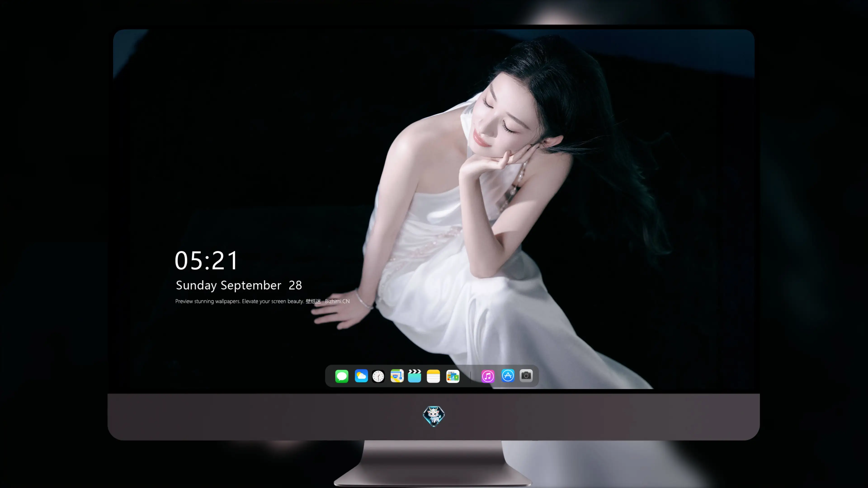The width and height of the screenshot is (868, 488).
Task: Open the Newsstand app in the dock
Action: tap(453, 376)
